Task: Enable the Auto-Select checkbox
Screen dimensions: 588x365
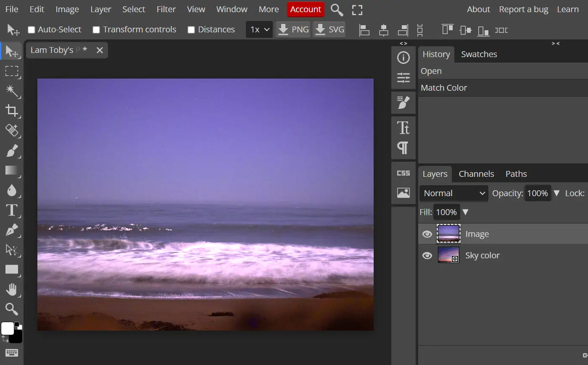Action: [31, 30]
